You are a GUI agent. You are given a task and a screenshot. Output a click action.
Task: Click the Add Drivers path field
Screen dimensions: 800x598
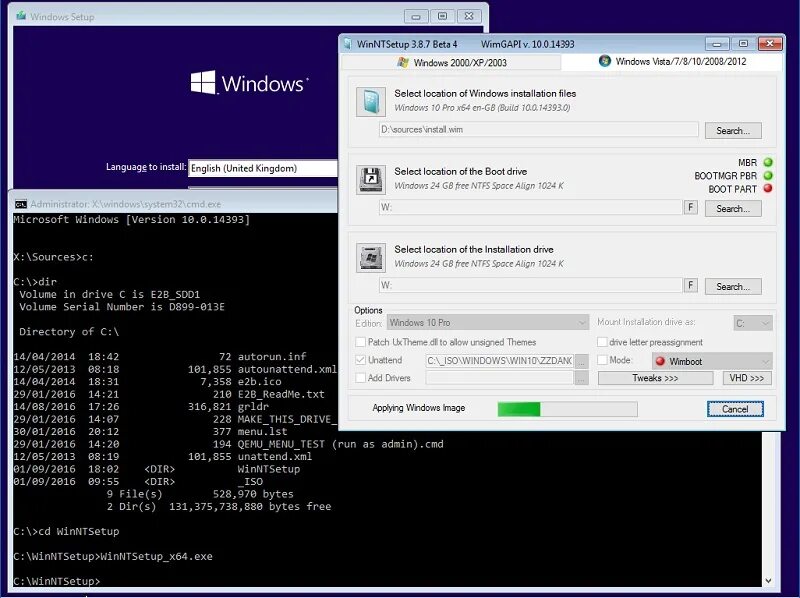[x=499, y=378]
